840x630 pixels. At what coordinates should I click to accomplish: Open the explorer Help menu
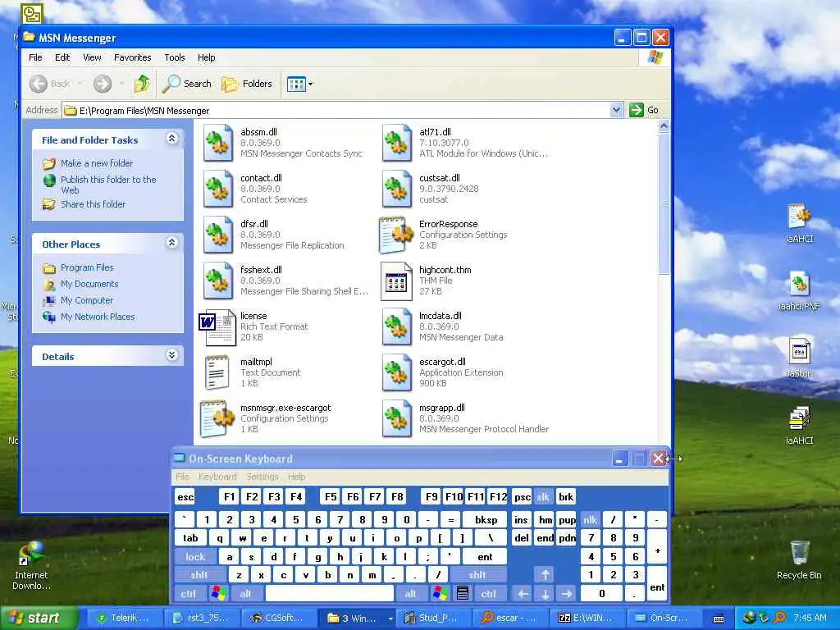click(x=206, y=57)
